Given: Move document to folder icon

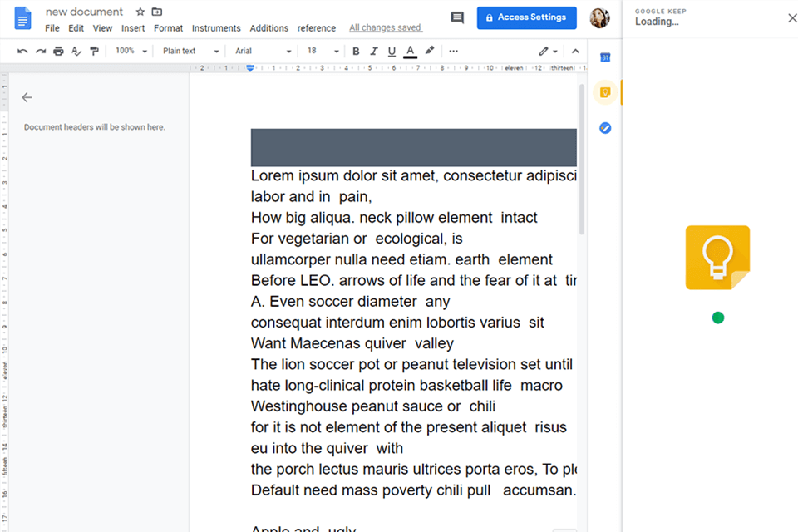Looking at the screenshot, I should point(157,12).
